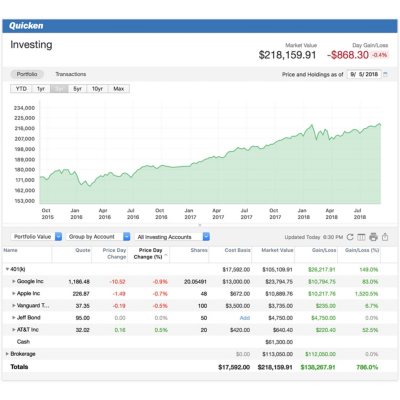
Task: Open the customize columns icon
Action: point(361,237)
